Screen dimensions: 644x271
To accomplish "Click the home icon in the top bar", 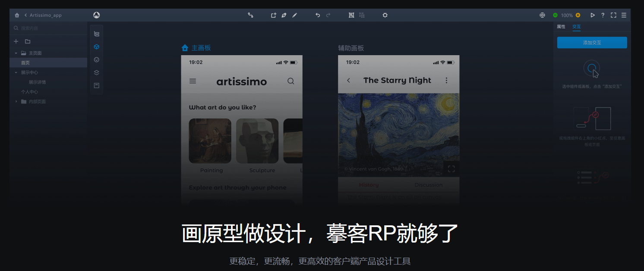I will 17,15.
